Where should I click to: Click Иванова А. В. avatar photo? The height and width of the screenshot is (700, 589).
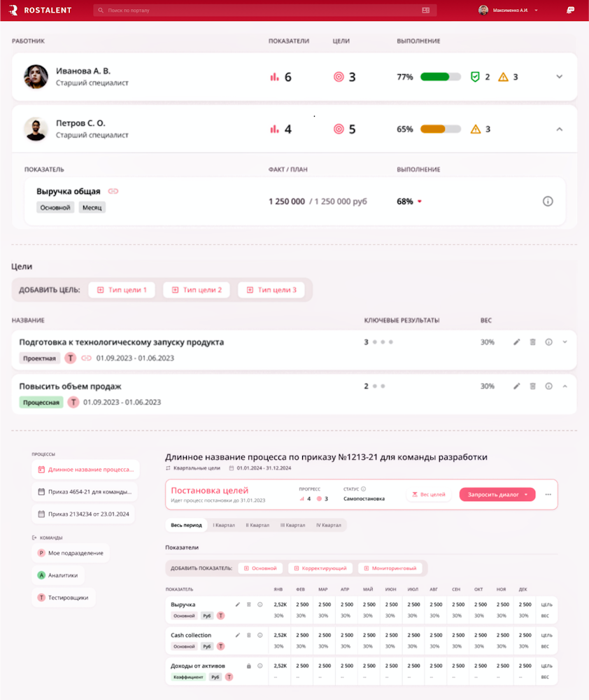36,77
